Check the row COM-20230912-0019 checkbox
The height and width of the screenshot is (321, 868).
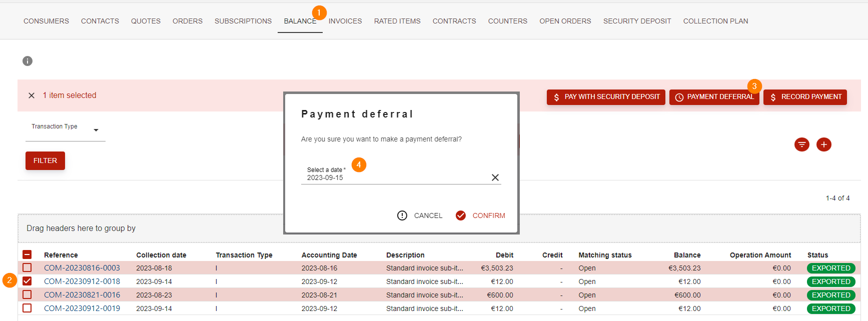27,308
